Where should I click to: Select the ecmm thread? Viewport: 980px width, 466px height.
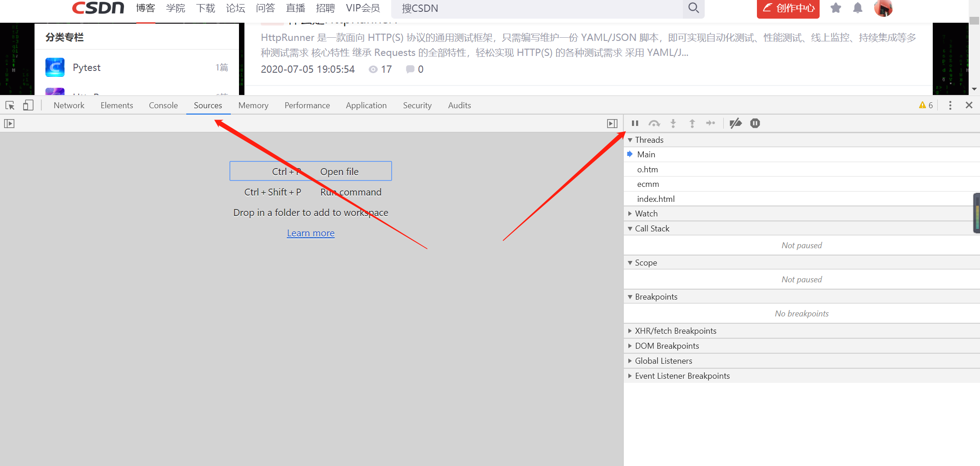[802, 184]
